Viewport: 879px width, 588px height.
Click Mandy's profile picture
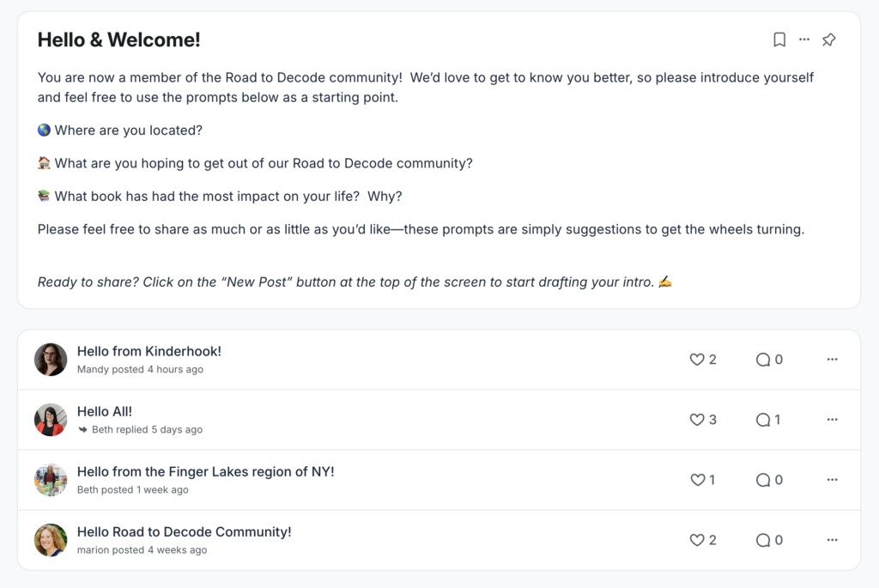tap(50, 360)
